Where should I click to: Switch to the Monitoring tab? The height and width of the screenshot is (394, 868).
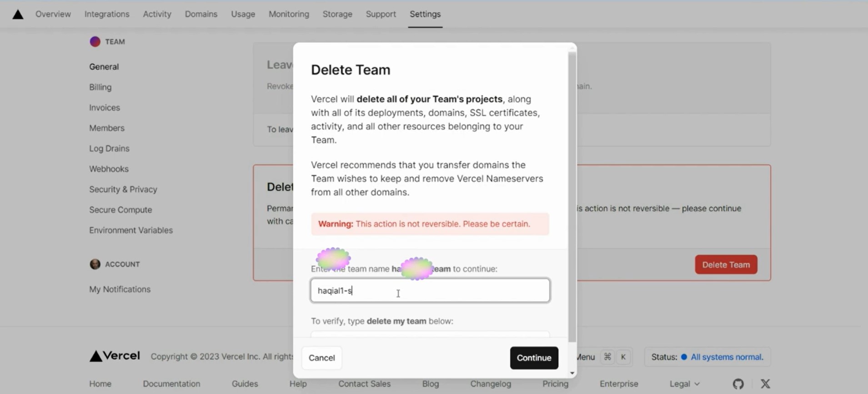(289, 14)
